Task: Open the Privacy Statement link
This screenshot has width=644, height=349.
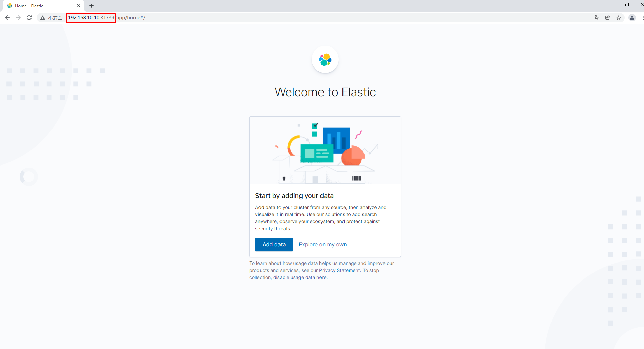Action: (x=339, y=270)
